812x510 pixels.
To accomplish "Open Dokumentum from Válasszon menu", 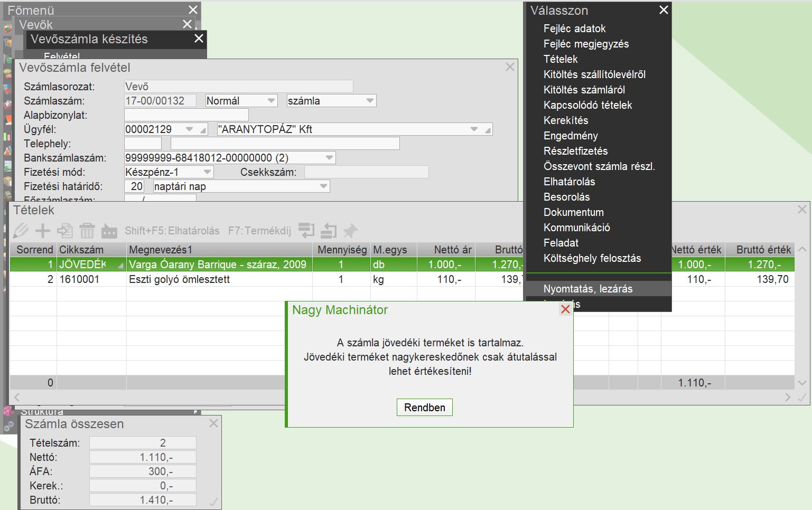I will pyautogui.click(x=573, y=212).
